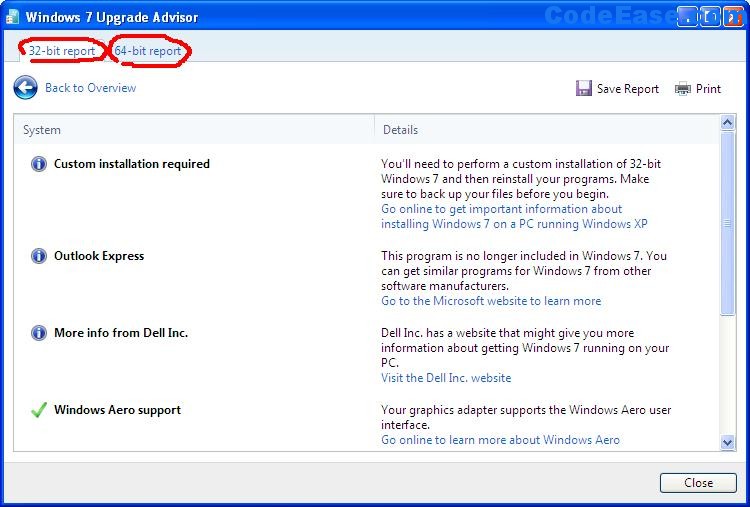
Task: Select 'Custom installation required' row title
Action: click(132, 164)
